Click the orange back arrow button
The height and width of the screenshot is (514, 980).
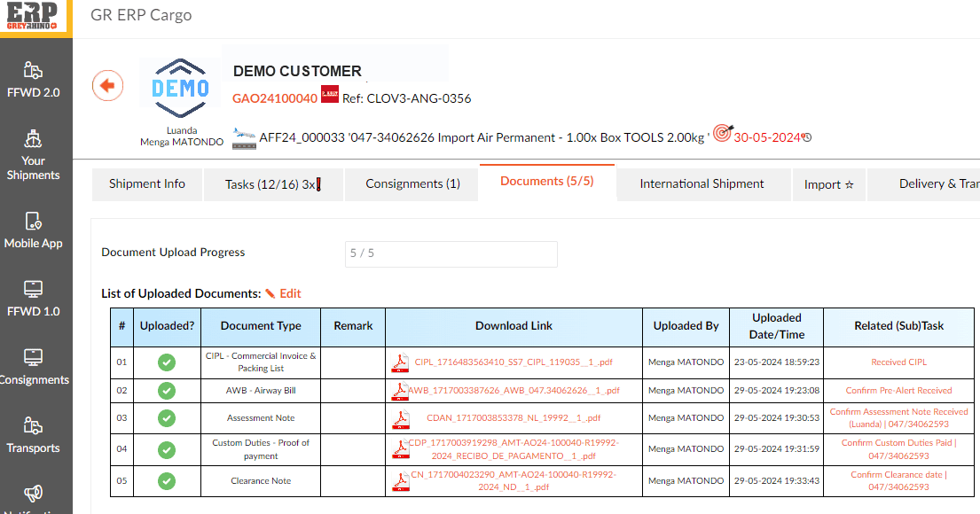pos(108,86)
